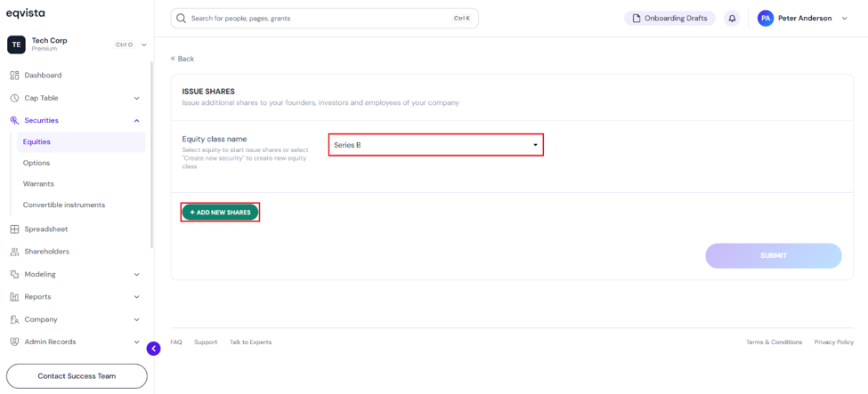
Task: Click the Shareholders people icon
Action: point(15,251)
